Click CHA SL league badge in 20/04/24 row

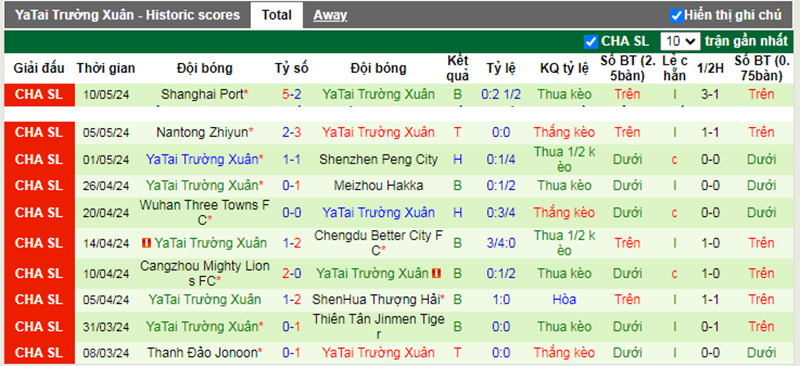point(39,212)
